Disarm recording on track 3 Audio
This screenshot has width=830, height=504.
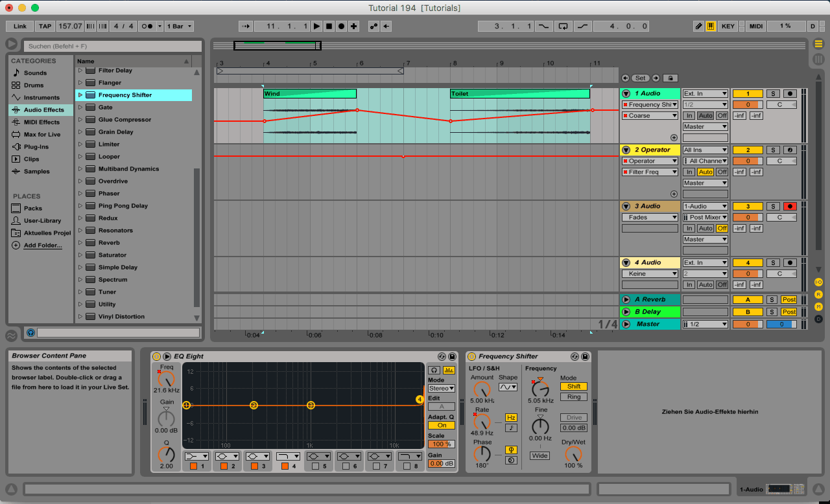click(789, 207)
